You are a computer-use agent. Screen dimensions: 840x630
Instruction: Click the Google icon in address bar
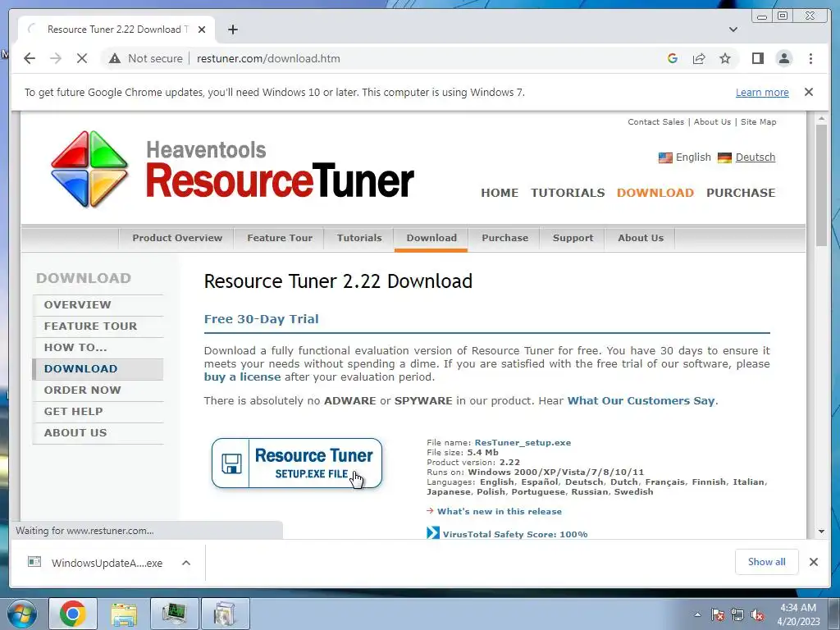(x=673, y=58)
